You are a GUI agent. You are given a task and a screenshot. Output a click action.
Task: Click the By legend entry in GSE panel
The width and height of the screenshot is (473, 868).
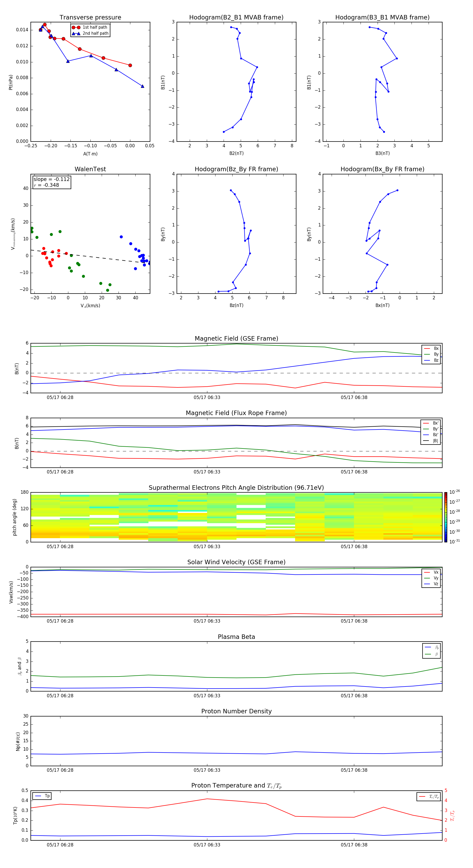pos(431,355)
